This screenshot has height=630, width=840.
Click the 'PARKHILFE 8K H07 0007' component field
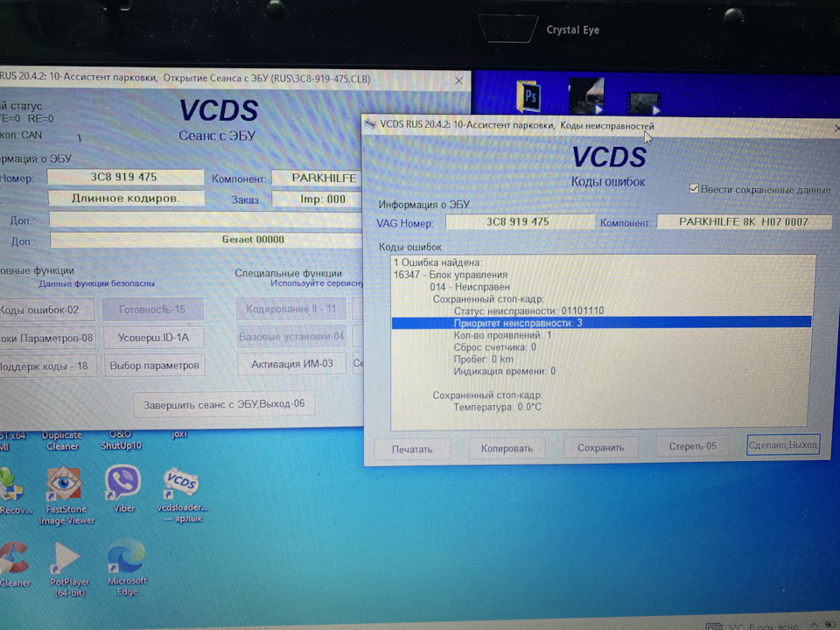tap(744, 221)
